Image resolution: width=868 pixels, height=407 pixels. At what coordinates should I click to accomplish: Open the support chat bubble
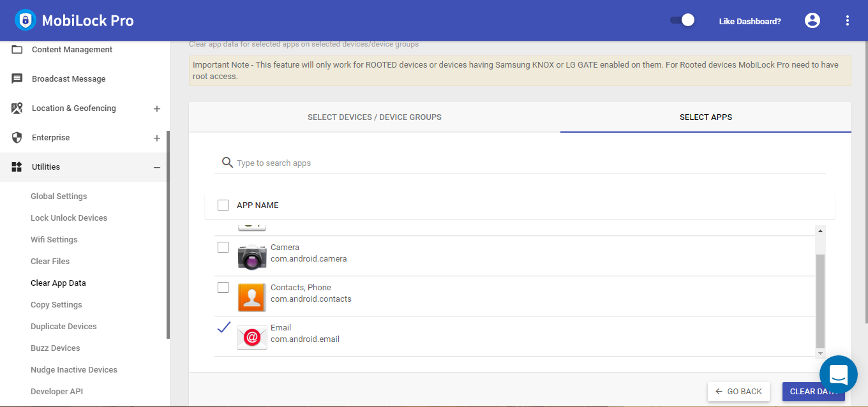click(838, 374)
